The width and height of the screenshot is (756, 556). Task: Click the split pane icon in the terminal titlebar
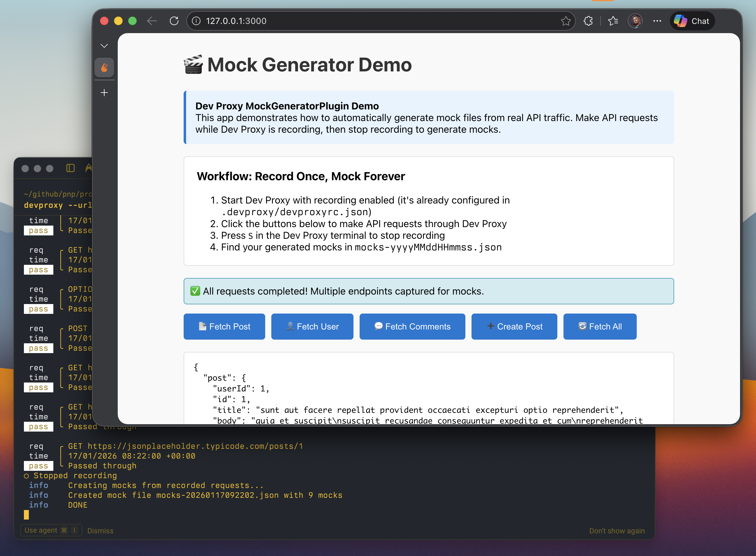click(70, 168)
